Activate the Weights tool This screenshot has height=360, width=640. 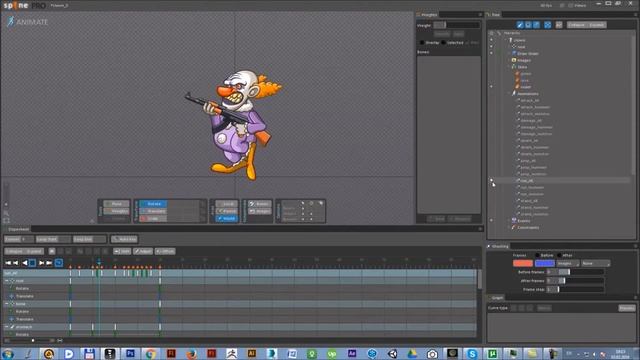(116, 211)
